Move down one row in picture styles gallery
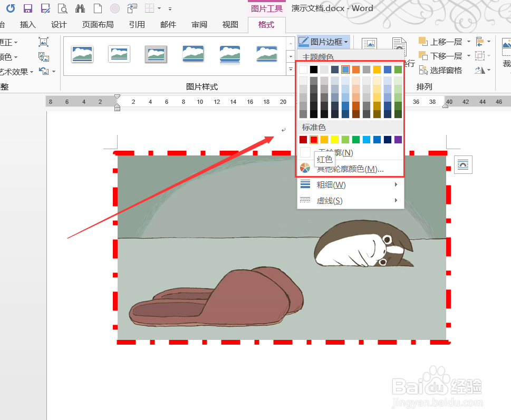 coord(291,56)
